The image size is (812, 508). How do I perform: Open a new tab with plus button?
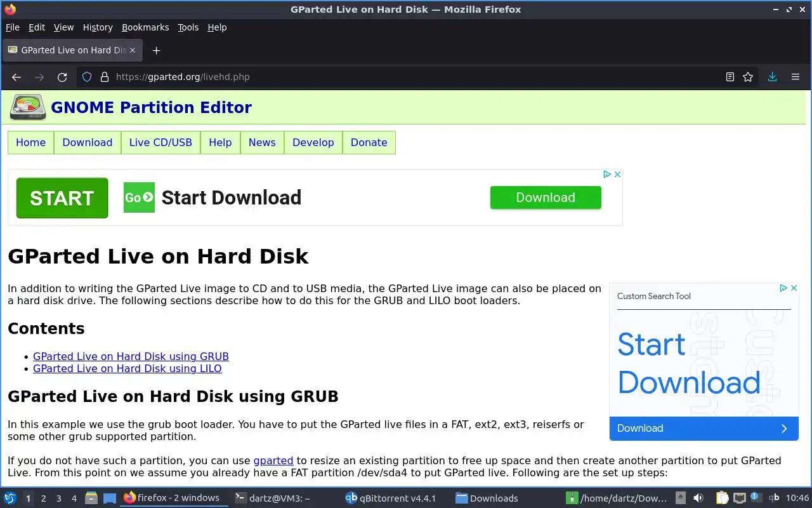tap(156, 50)
